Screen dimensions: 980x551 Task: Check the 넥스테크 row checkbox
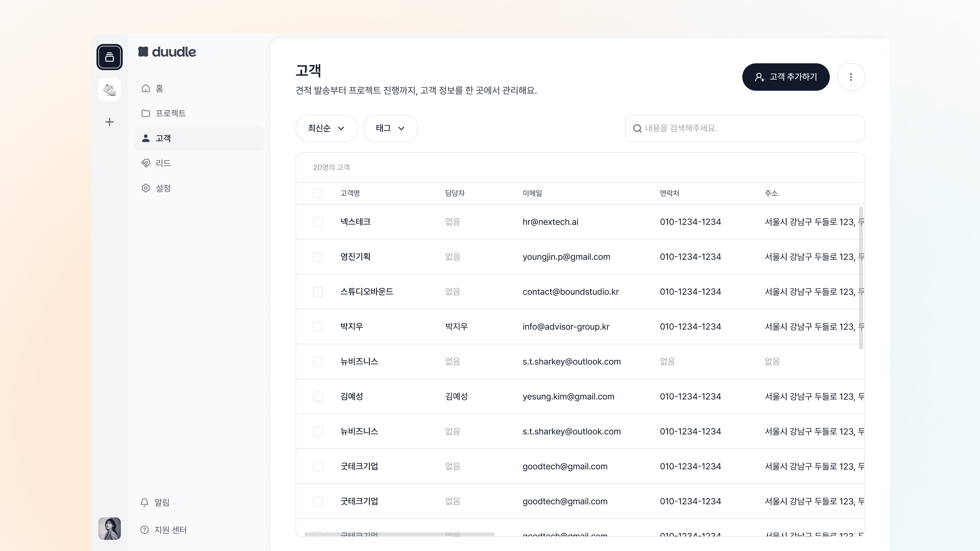[x=318, y=222]
